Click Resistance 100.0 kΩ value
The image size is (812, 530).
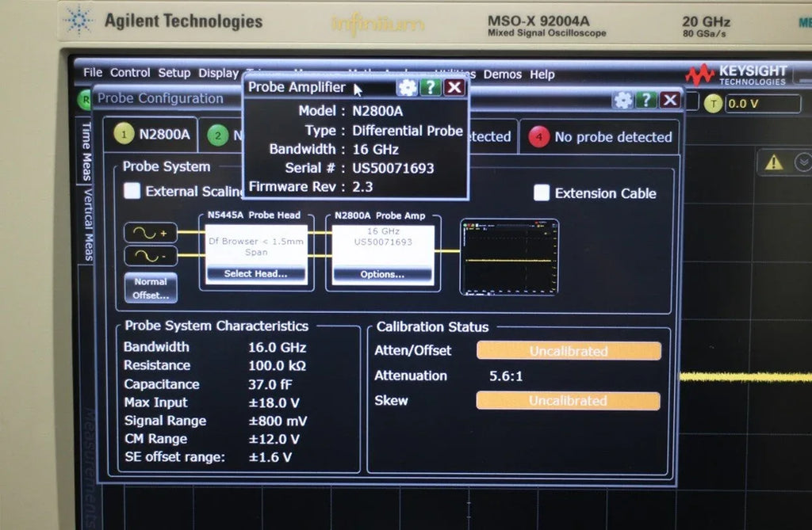pos(277,366)
